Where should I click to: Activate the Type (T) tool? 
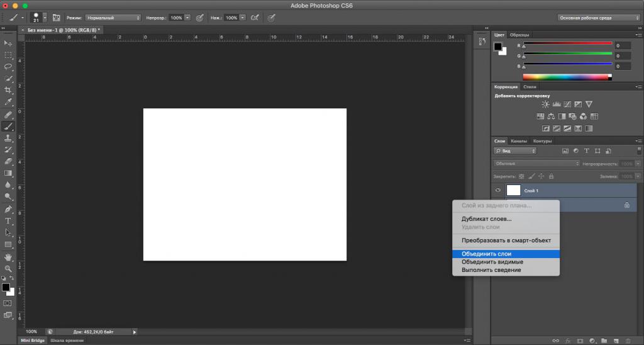(x=8, y=221)
